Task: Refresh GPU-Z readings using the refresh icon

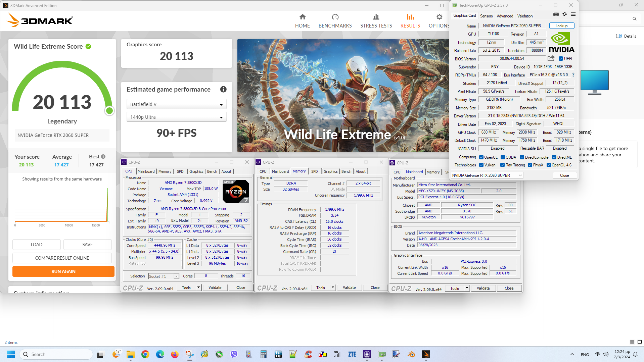Action: pyautogui.click(x=564, y=14)
